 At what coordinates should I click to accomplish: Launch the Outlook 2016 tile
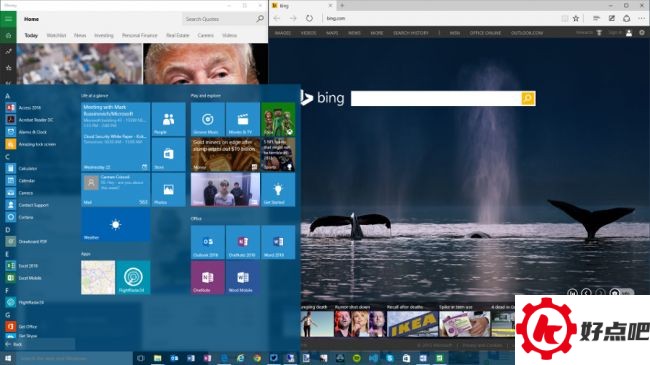(x=208, y=242)
